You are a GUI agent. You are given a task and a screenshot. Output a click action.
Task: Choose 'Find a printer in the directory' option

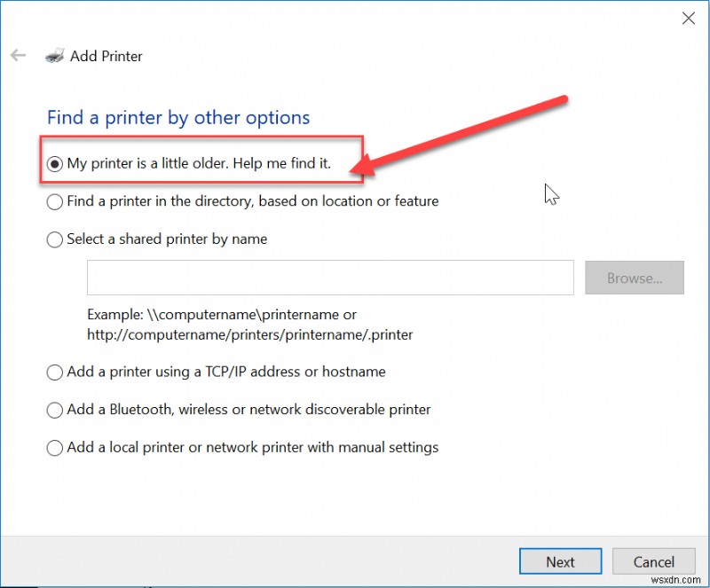54,201
